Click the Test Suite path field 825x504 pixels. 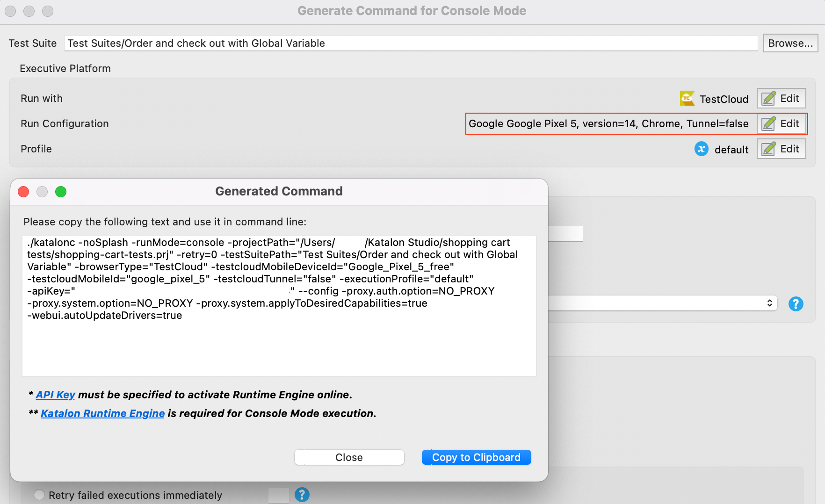point(411,43)
